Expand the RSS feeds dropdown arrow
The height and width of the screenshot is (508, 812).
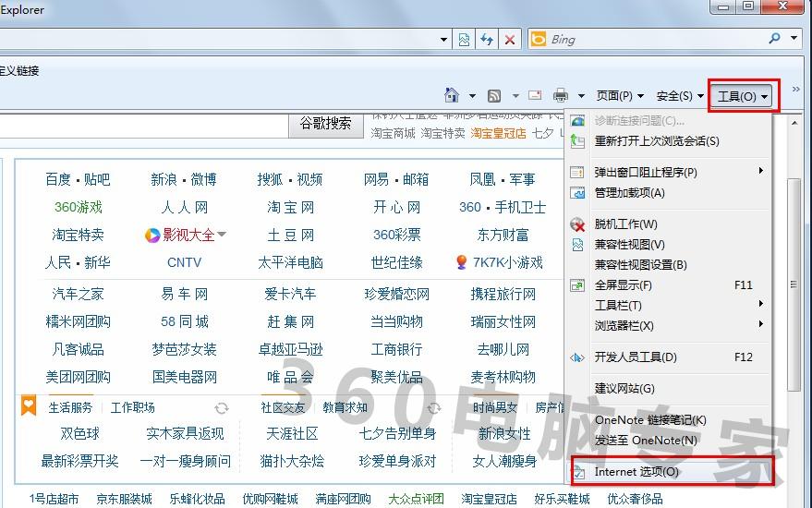(515, 96)
